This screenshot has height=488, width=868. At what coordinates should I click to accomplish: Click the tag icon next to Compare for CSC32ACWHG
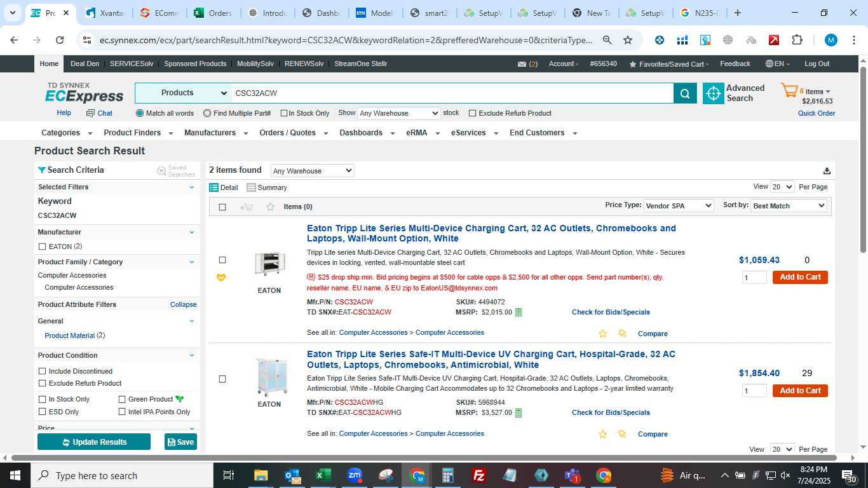pyautogui.click(x=622, y=434)
